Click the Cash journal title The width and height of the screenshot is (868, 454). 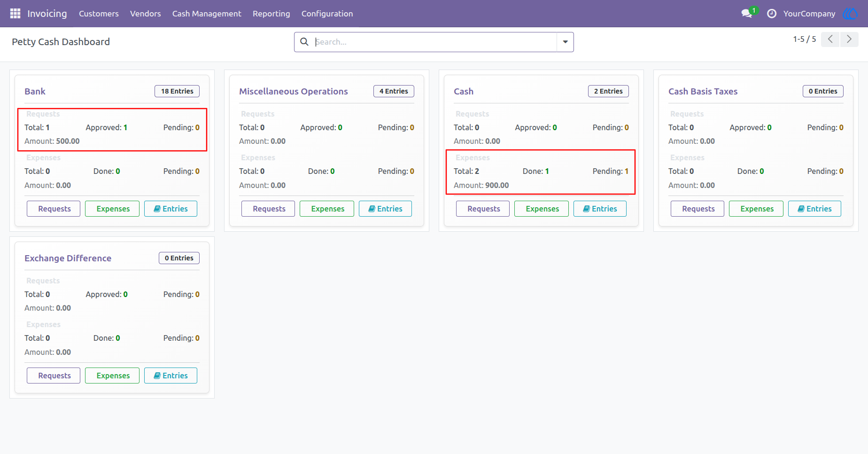pyautogui.click(x=464, y=91)
